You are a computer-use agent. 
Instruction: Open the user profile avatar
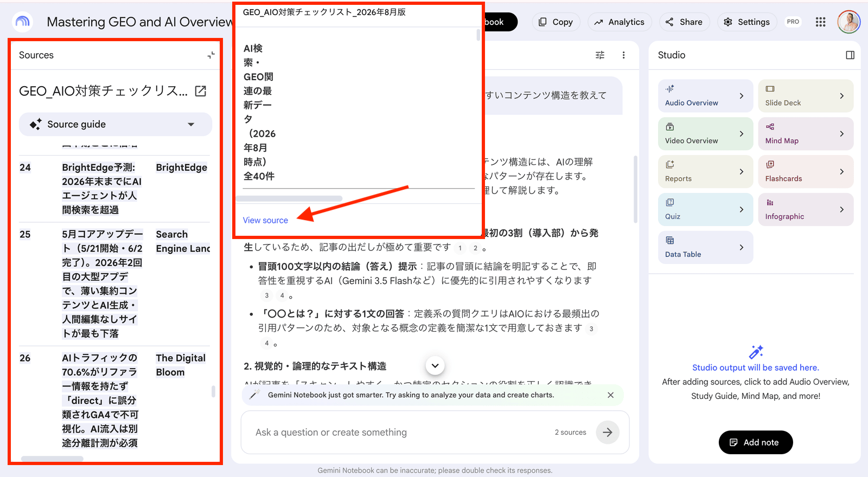(x=848, y=22)
